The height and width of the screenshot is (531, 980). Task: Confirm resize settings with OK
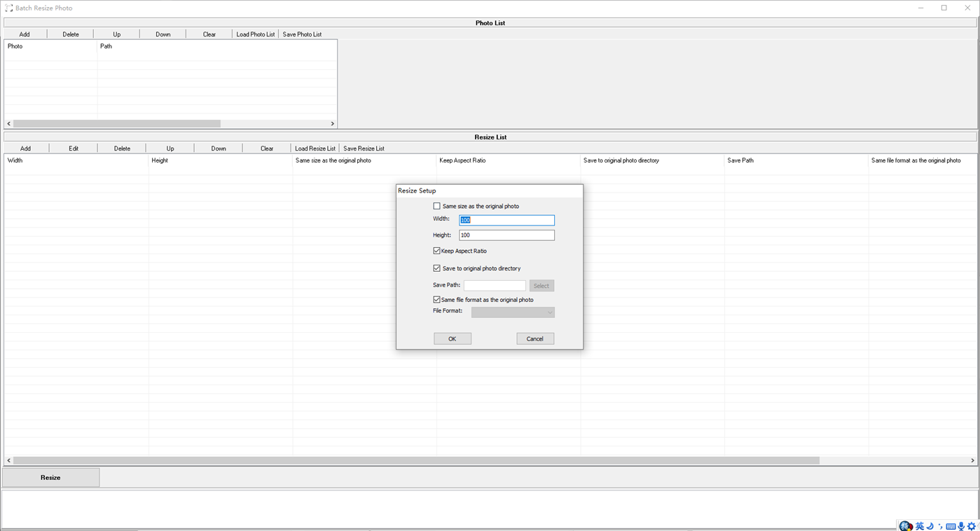tap(452, 338)
